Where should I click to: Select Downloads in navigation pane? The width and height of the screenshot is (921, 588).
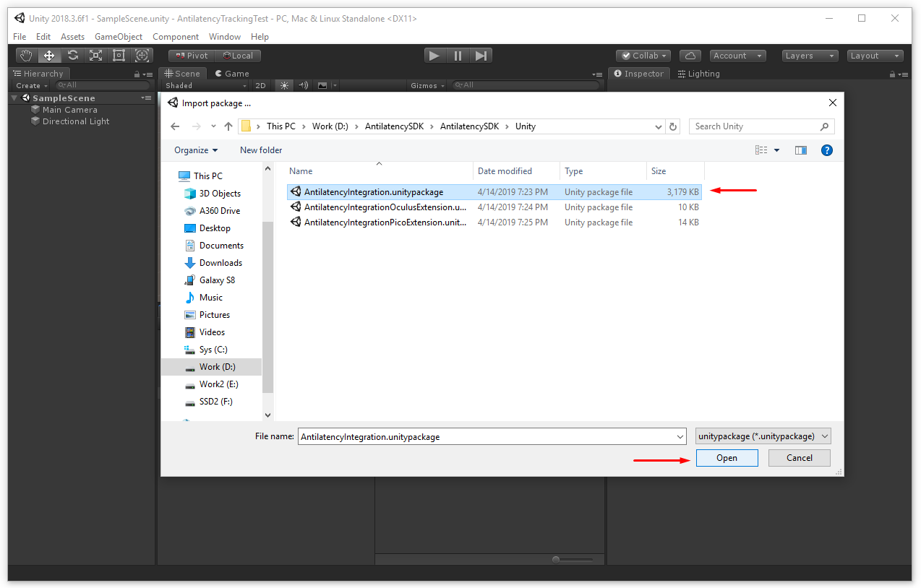(213, 263)
